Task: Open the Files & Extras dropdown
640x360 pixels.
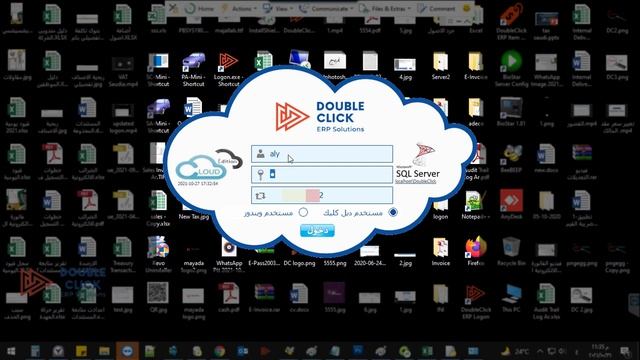Action: pyautogui.click(x=386, y=8)
